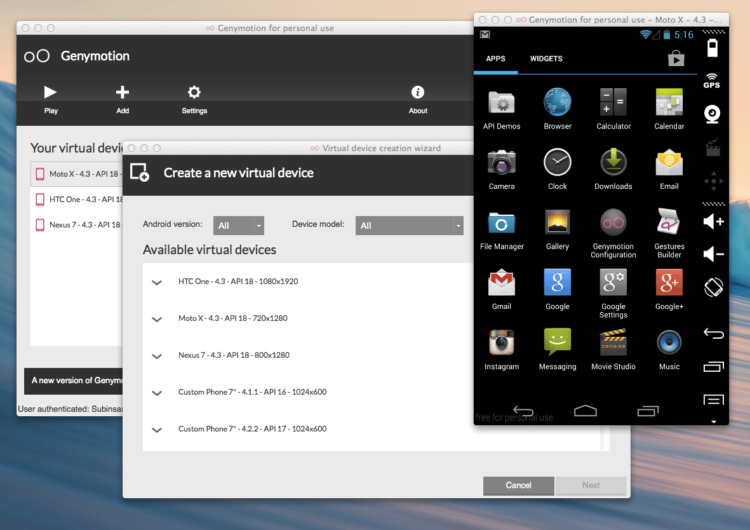Launch the Movie Studio app
The image size is (750, 530).
coord(613,350)
